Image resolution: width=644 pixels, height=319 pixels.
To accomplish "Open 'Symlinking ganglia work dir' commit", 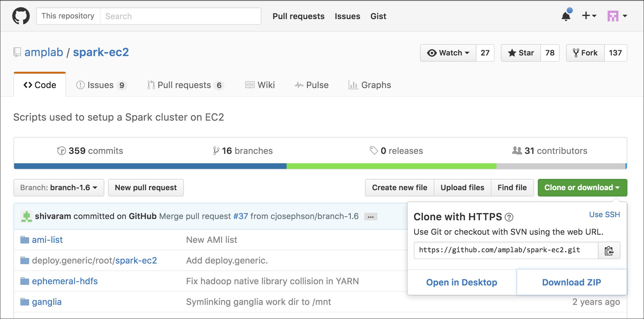I will (x=258, y=302).
